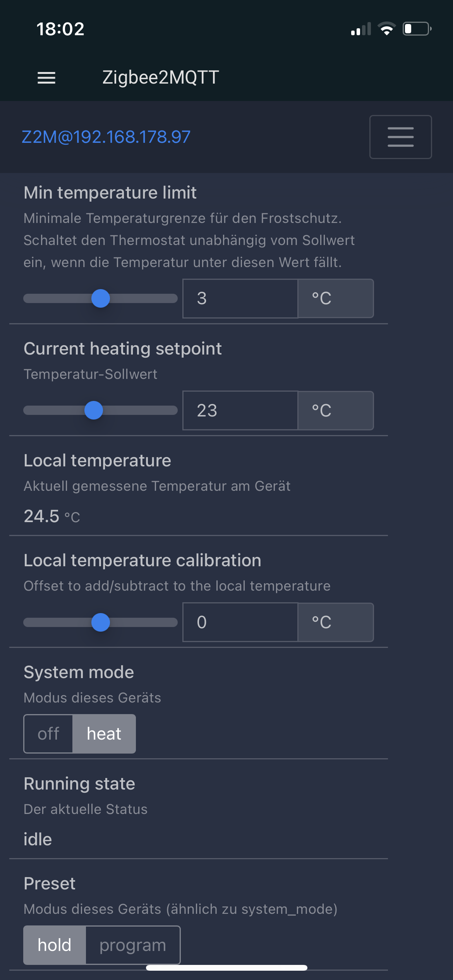Tap the Wi-Fi status icon

click(386, 29)
